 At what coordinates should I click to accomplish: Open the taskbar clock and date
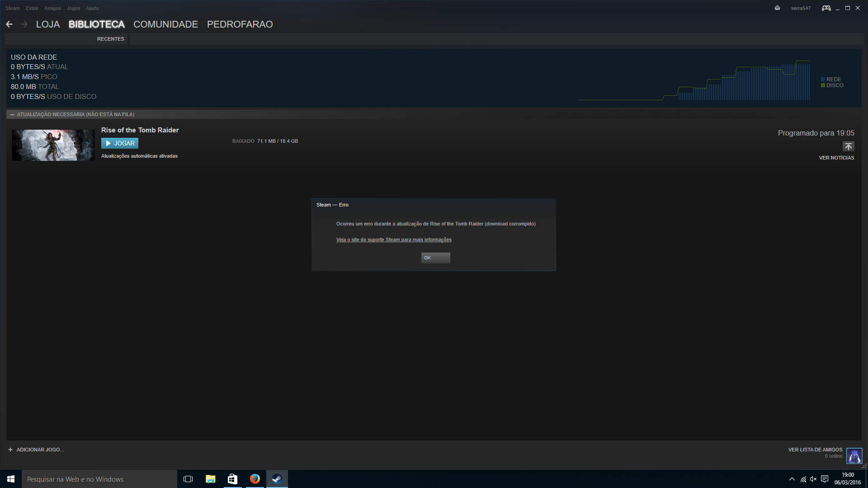(847, 479)
